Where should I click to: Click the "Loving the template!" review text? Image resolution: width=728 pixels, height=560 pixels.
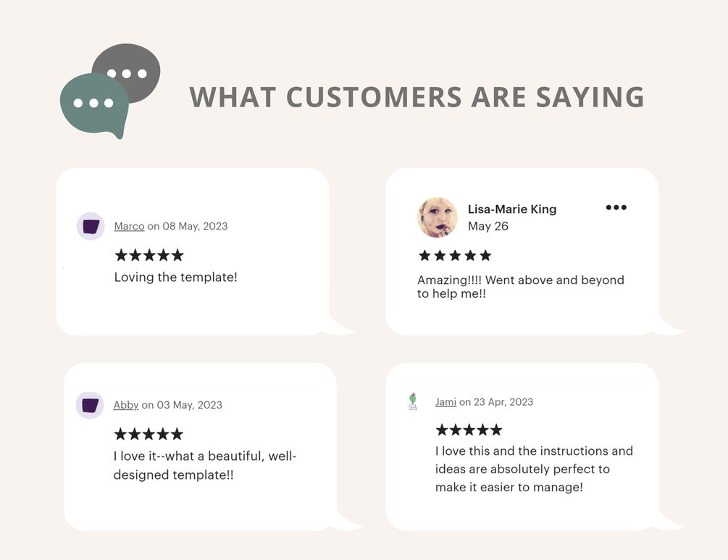click(x=176, y=277)
